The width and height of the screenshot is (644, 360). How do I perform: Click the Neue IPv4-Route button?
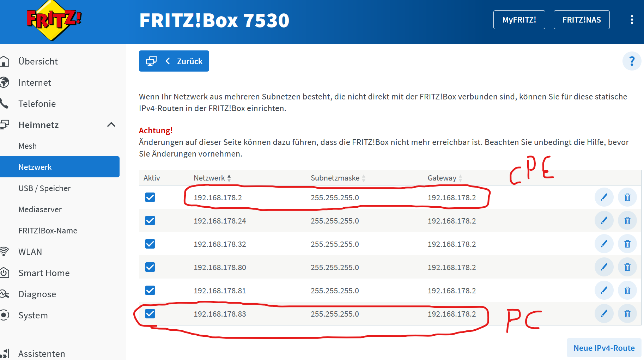(x=604, y=348)
